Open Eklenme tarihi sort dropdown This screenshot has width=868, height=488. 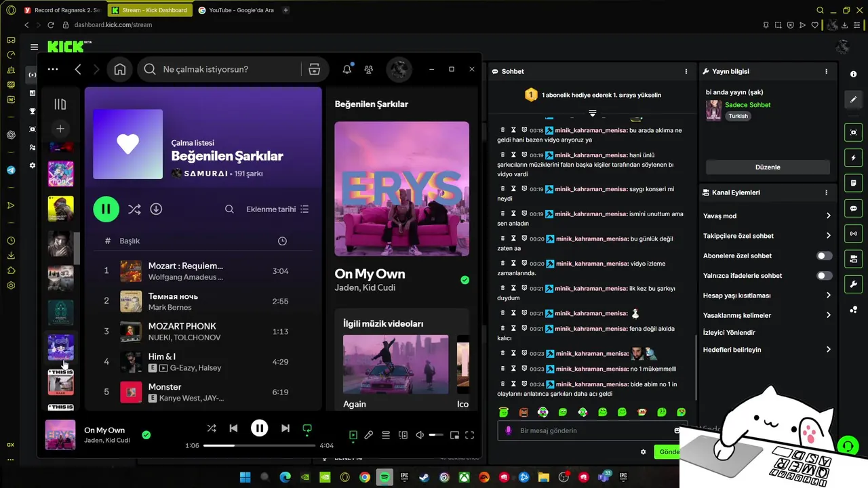pos(277,209)
